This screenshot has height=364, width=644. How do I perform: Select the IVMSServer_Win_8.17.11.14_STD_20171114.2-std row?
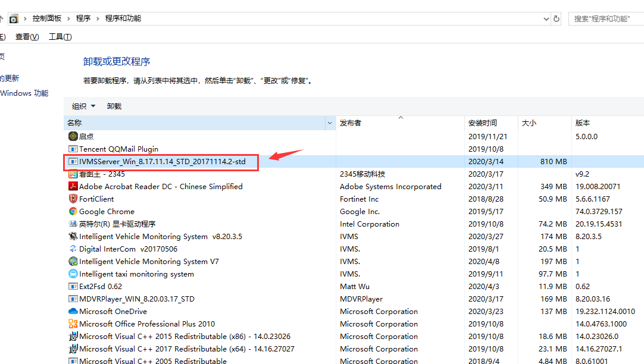[x=354, y=161]
